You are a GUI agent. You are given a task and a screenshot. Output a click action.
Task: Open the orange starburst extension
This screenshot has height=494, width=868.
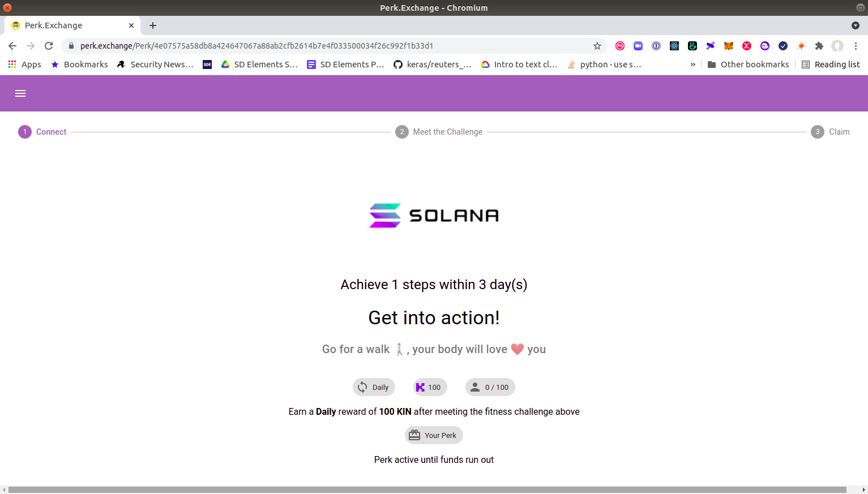[x=801, y=46]
